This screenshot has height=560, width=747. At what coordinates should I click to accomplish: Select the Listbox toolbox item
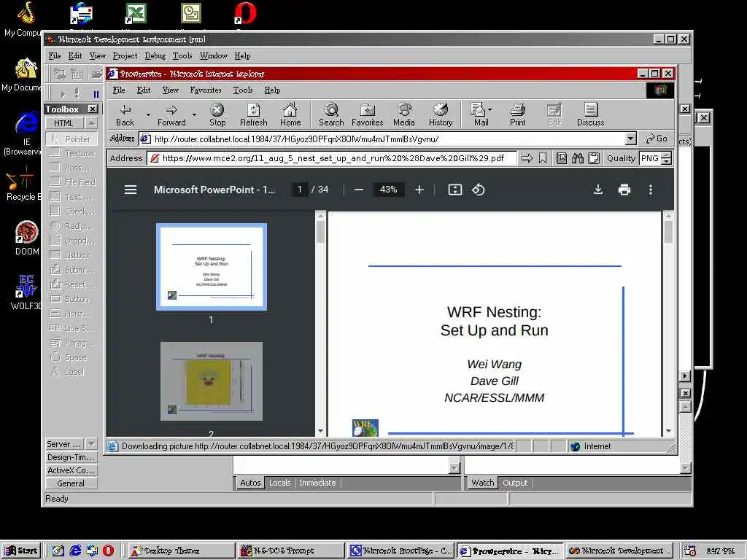(72, 255)
